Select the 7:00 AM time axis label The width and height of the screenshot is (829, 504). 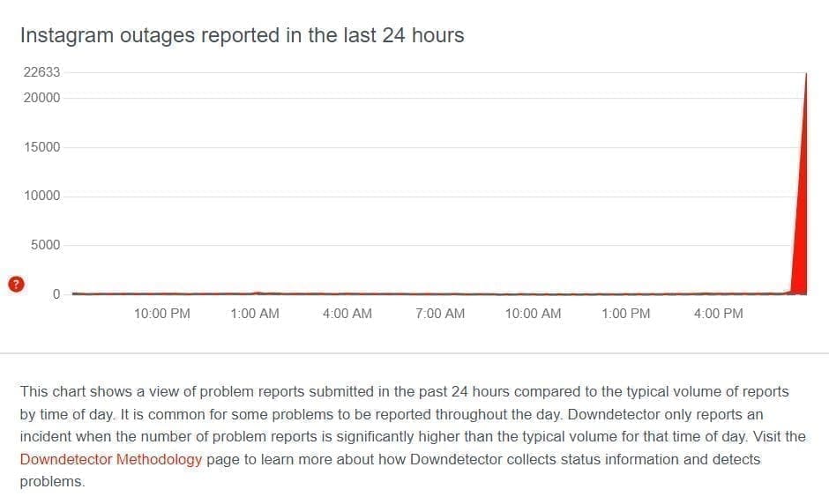click(440, 314)
